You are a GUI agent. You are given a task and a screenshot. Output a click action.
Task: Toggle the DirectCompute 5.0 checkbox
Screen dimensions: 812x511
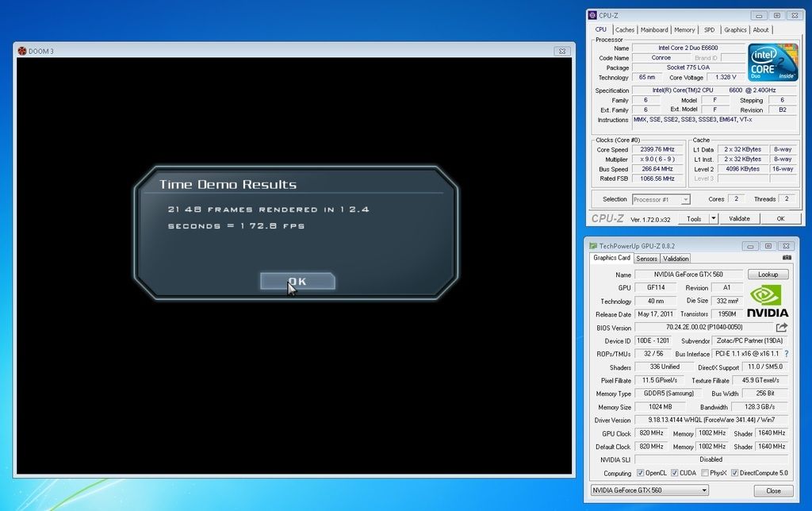pos(734,473)
